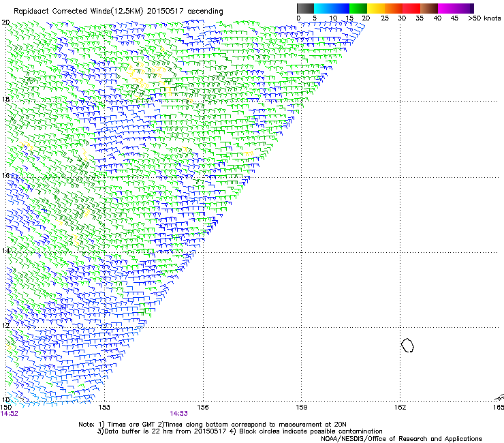Click the black contamination circle near 162
The image size is (504, 443).
[x=407, y=345]
